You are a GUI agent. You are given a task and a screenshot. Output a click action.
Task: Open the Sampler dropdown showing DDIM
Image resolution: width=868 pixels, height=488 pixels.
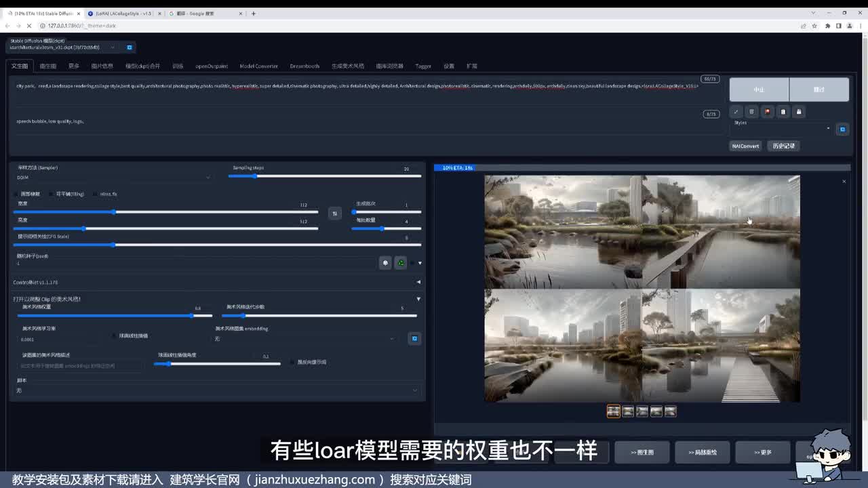(113, 178)
